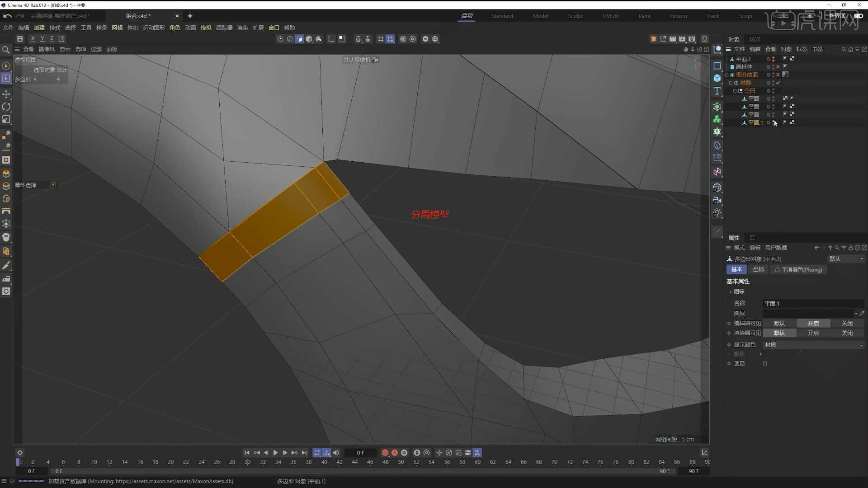Open the render settings clapperboard gear icon
The width and height of the screenshot is (868, 488).
[692, 39]
